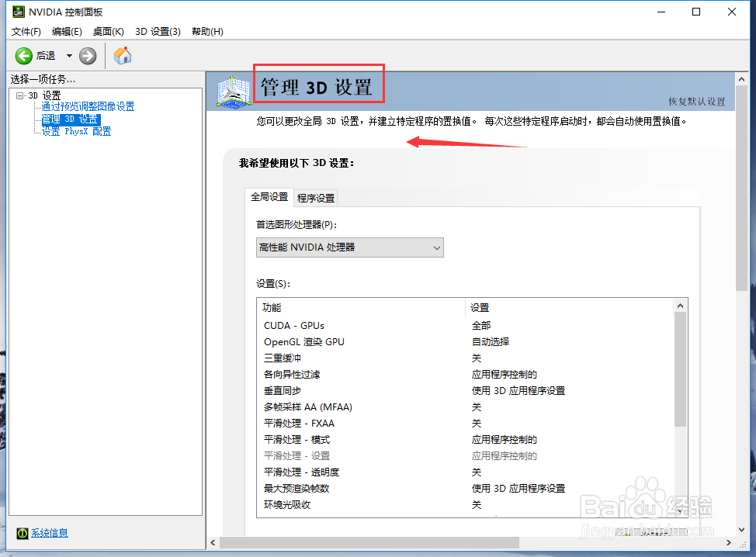Click the green Back arrow icon
The image size is (756, 557).
coord(23,56)
